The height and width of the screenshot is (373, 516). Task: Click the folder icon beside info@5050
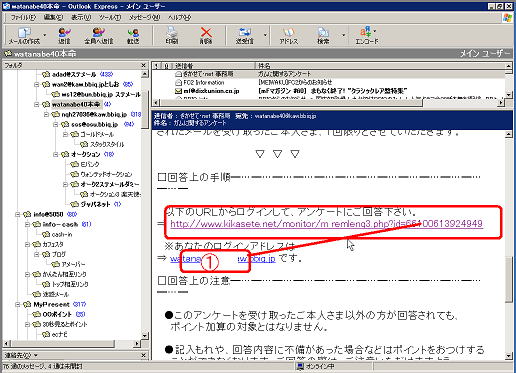pyautogui.click(x=27, y=214)
